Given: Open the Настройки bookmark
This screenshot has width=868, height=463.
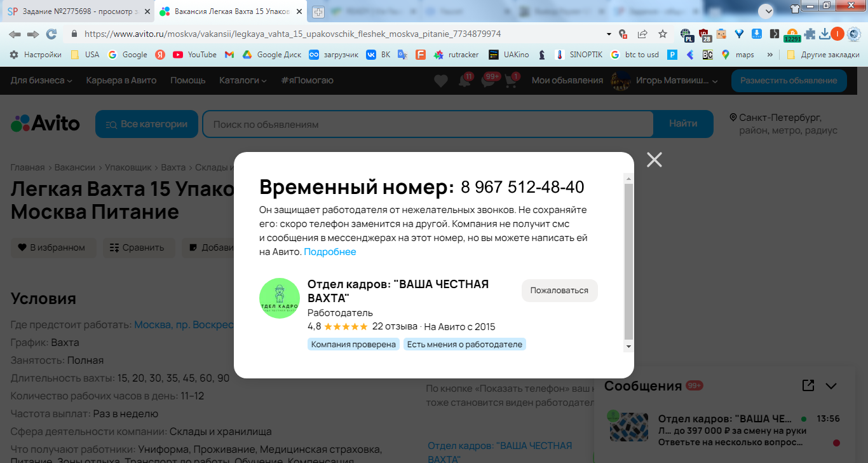Looking at the screenshot, I should coord(36,55).
